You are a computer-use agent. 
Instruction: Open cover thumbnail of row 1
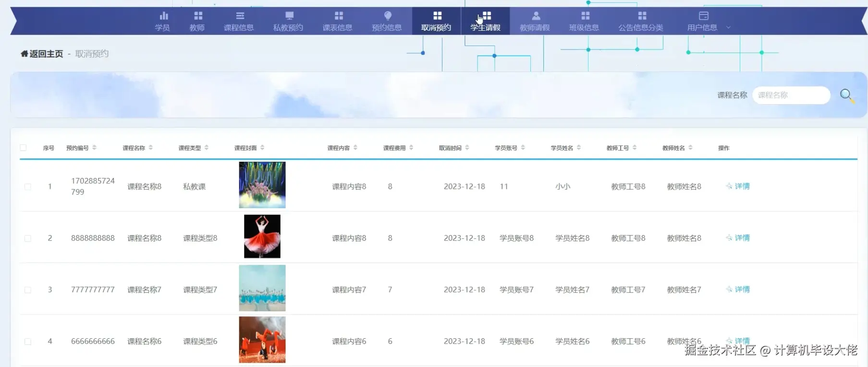pyautogui.click(x=262, y=185)
